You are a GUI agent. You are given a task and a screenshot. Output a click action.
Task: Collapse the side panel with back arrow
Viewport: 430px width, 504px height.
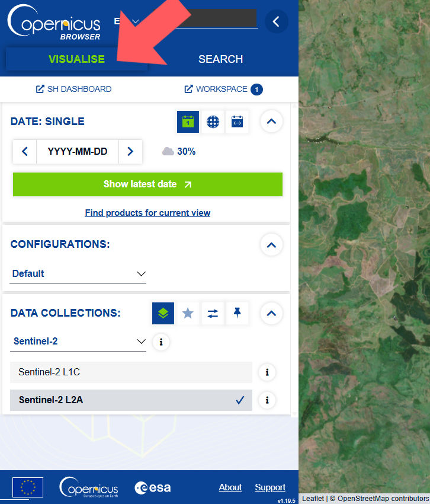(x=276, y=22)
